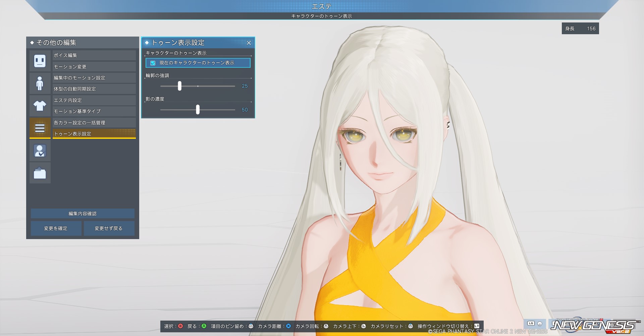This screenshot has width=644, height=336.
Task: Click the 輪郭の強調 value 25
Action: pyautogui.click(x=245, y=86)
